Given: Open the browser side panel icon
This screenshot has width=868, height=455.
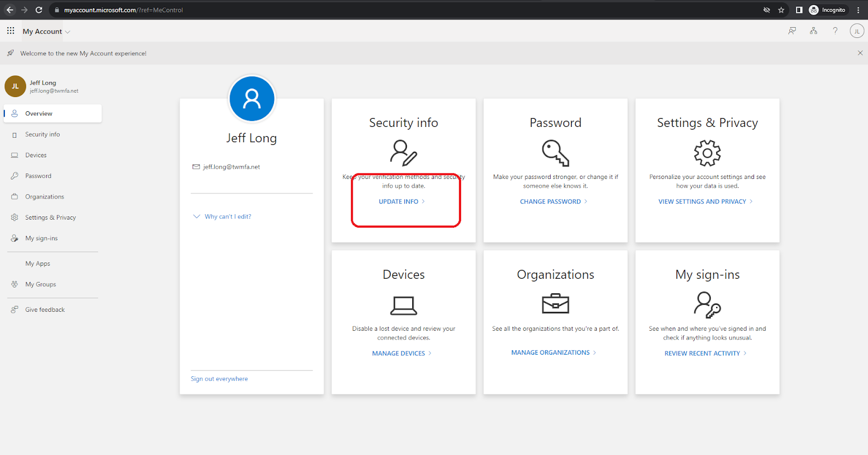Looking at the screenshot, I should pyautogui.click(x=799, y=10).
